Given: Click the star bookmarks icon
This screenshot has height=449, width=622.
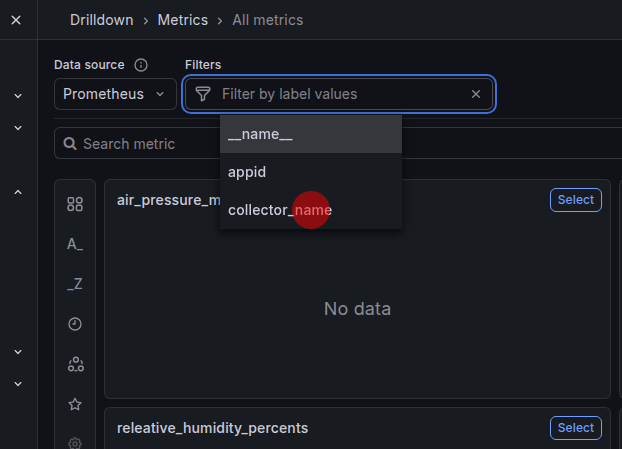Looking at the screenshot, I should pyautogui.click(x=75, y=404).
